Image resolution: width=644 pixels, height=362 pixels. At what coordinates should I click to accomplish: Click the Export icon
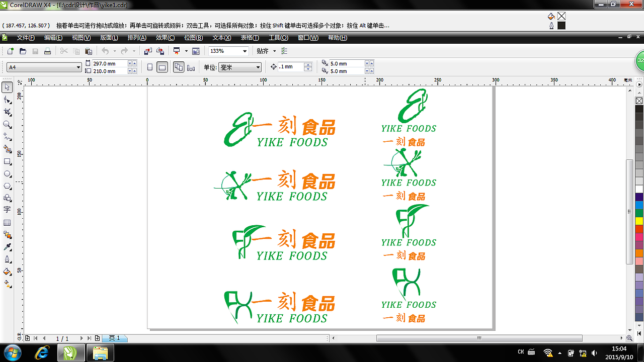coord(160,51)
